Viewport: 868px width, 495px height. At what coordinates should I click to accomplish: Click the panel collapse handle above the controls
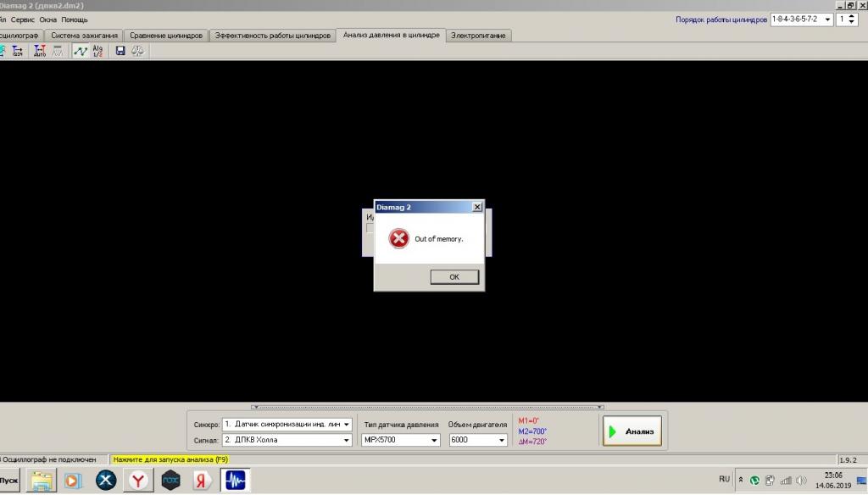pos(427,407)
